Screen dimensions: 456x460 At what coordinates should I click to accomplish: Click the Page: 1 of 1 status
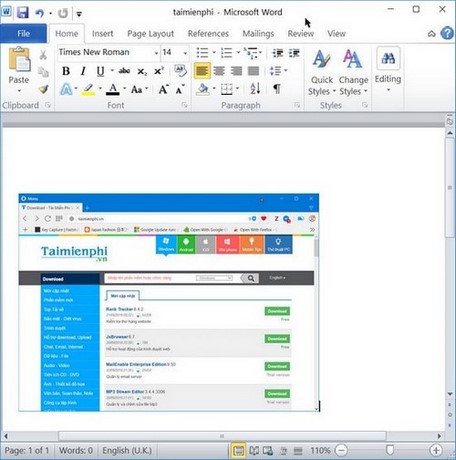pyautogui.click(x=27, y=451)
